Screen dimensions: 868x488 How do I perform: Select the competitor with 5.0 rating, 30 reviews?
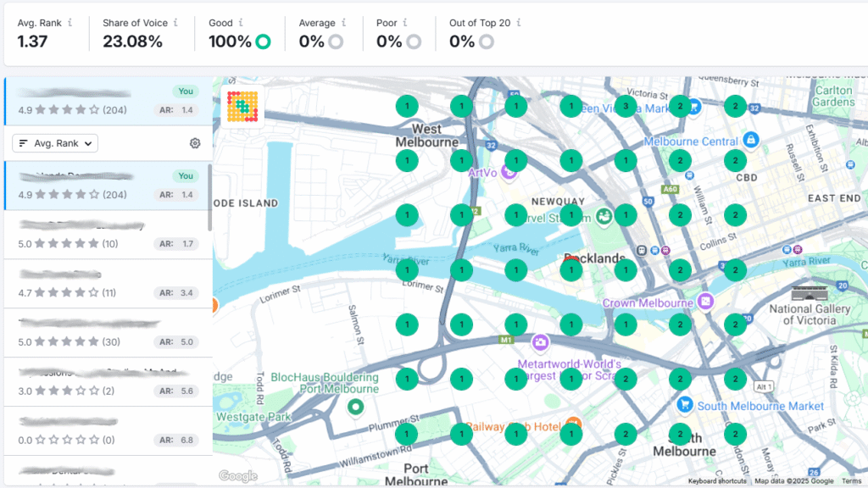(106, 333)
